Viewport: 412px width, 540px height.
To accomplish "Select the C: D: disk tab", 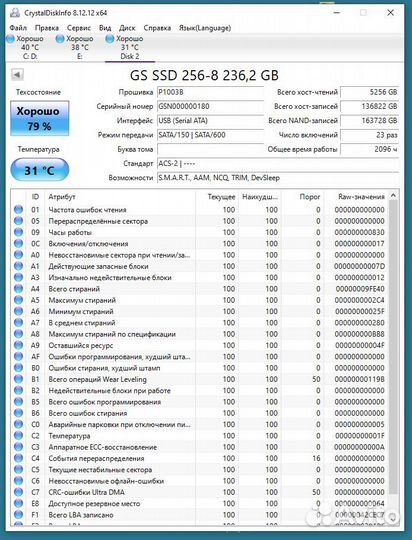I will coord(25,48).
